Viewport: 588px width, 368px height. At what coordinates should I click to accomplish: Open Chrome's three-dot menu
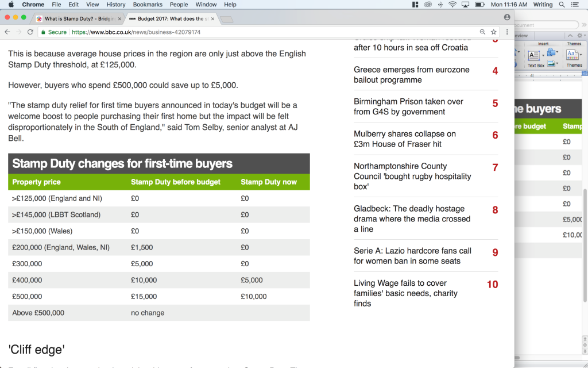point(506,33)
